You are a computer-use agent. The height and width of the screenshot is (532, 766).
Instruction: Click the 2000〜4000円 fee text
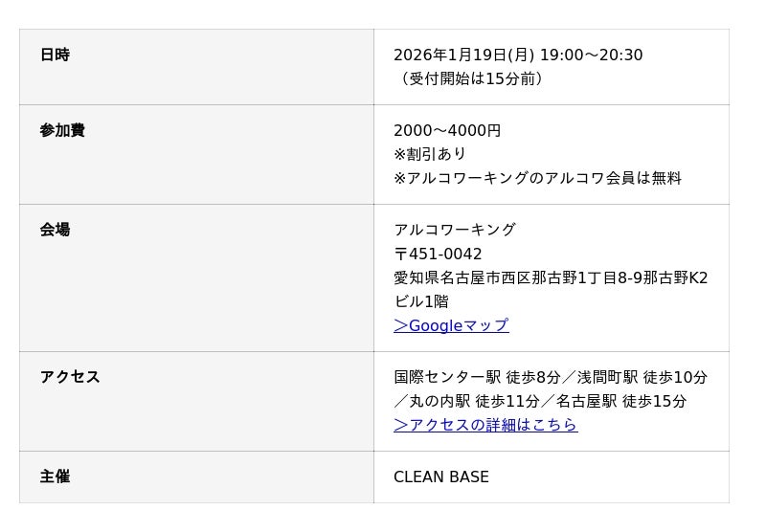447,130
